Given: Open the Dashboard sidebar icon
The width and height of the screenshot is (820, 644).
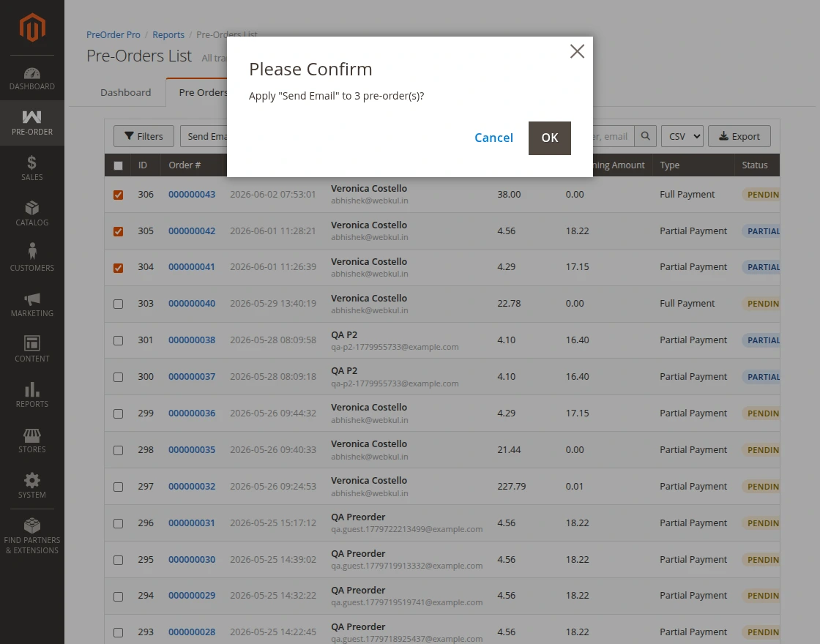Looking at the screenshot, I should (x=32, y=78).
